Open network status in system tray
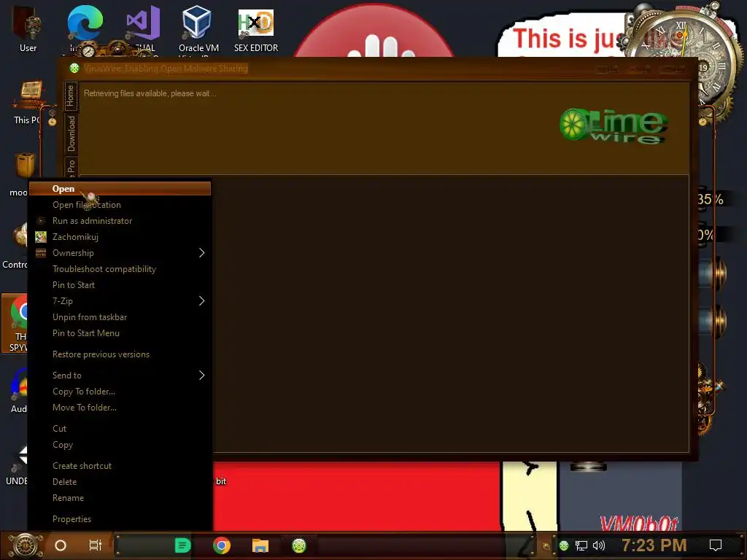 (x=581, y=545)
